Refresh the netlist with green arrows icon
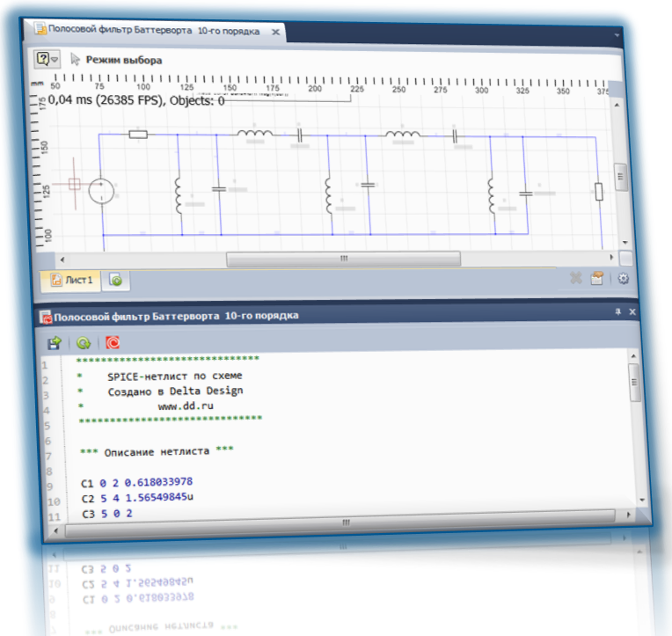The height and width of the screenshot is (636, 672). [84, 343]
